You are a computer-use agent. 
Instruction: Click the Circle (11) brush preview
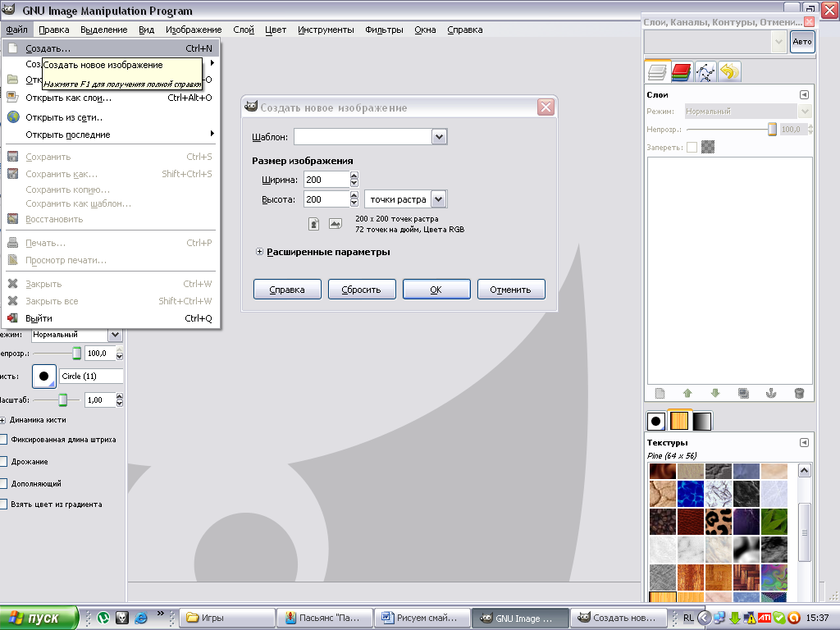(44, 376)
